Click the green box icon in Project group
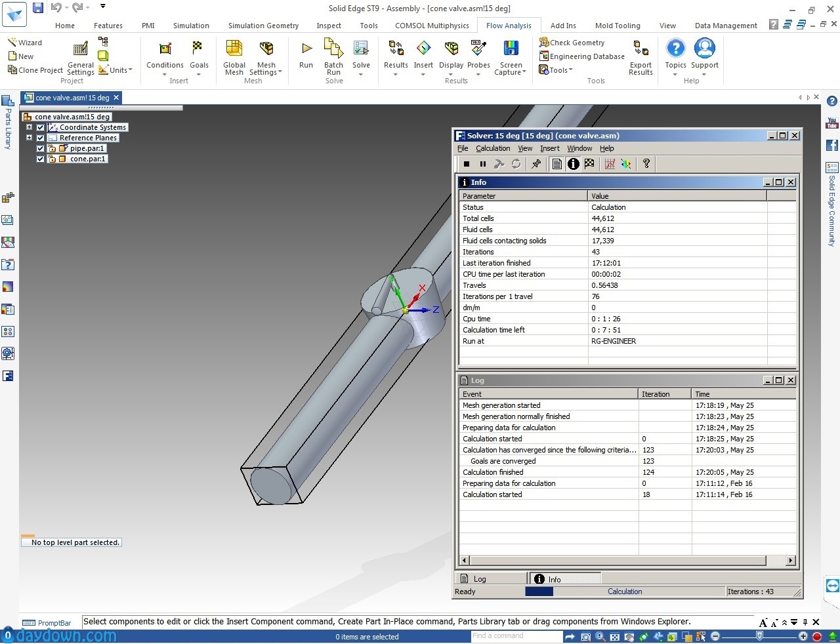Screen dimensions: 840x644 (103, 55)
